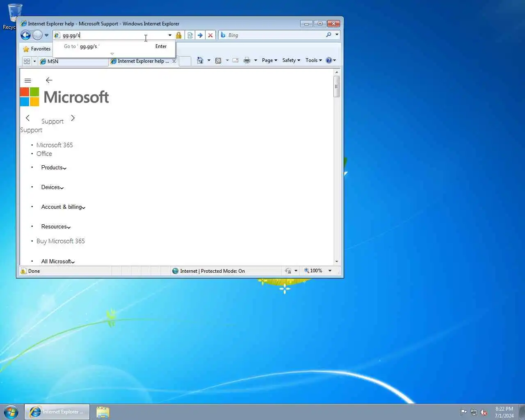
Task: Open the Windows Start button
Action: pos(11,412)
